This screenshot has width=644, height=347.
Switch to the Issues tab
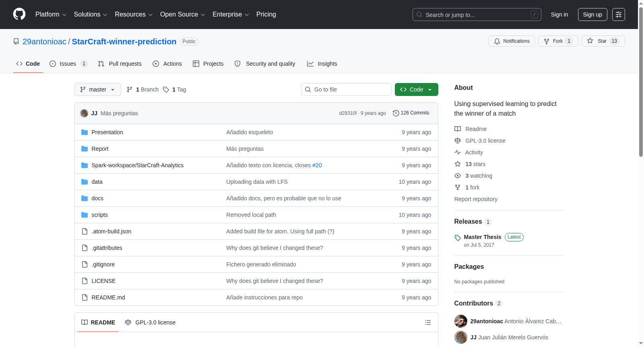click(68, 64)
